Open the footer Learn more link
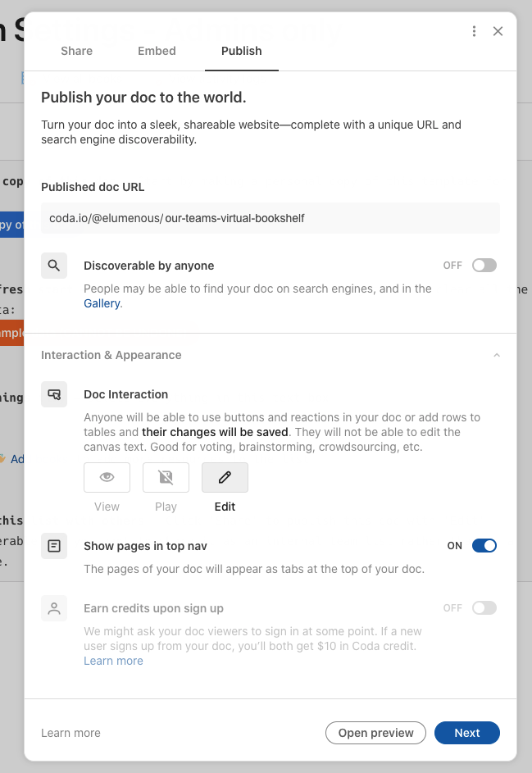Screen dimensions: 532x773 click(70, 733)
